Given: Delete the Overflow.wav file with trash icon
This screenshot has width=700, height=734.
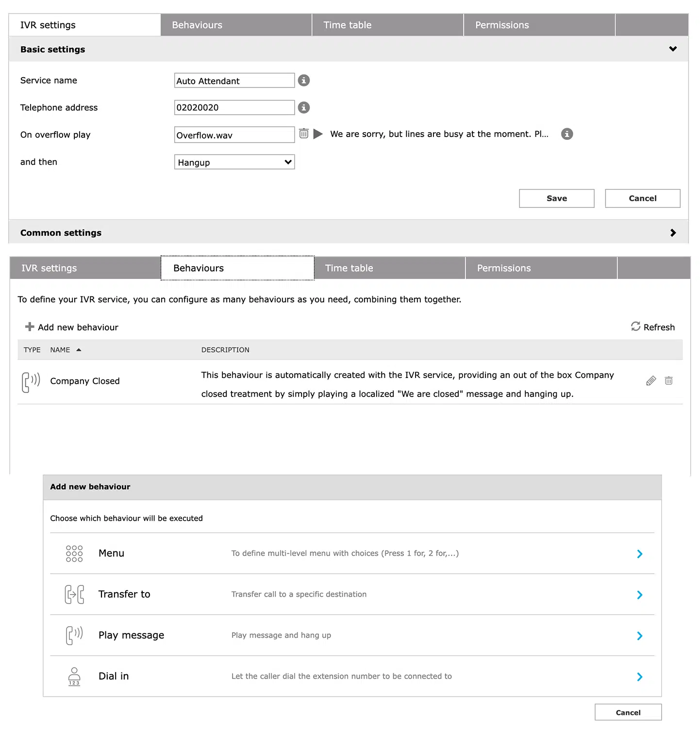Looking at the screenshot, I should pyautogui.click(x=303, y=134).
